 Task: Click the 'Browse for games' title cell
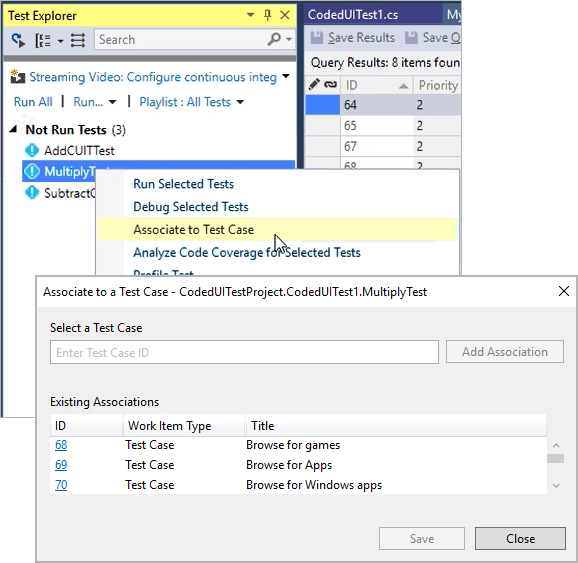click(x=293, y=445)
